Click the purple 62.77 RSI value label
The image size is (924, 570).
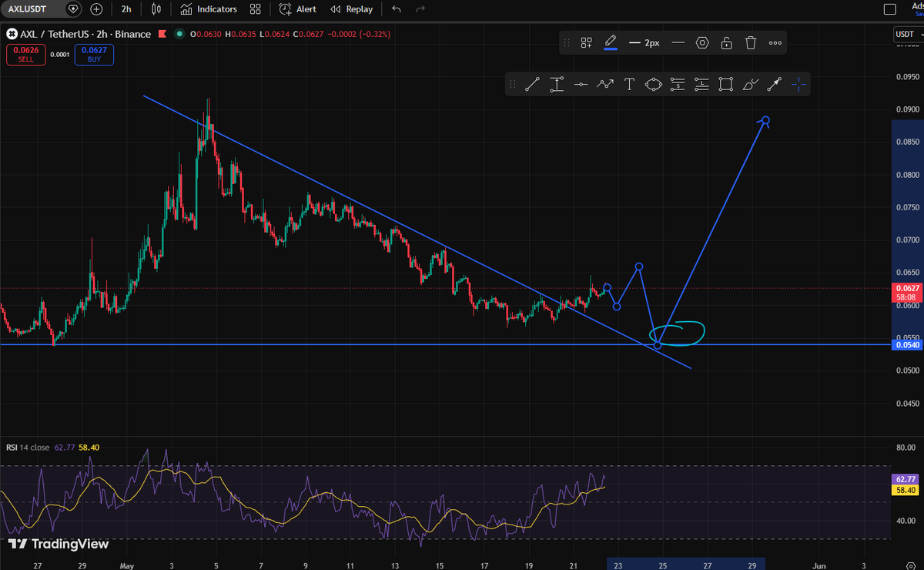tap(906, 478)
